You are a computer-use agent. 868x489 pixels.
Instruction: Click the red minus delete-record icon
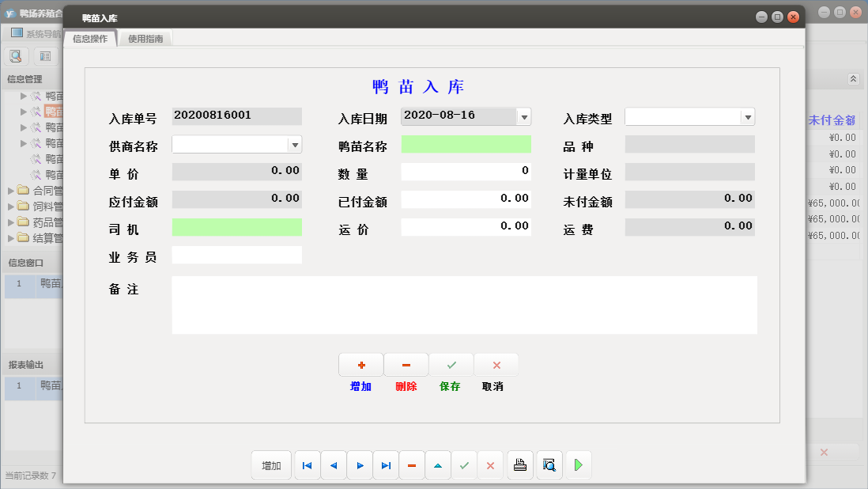click(x=412, y=465)
